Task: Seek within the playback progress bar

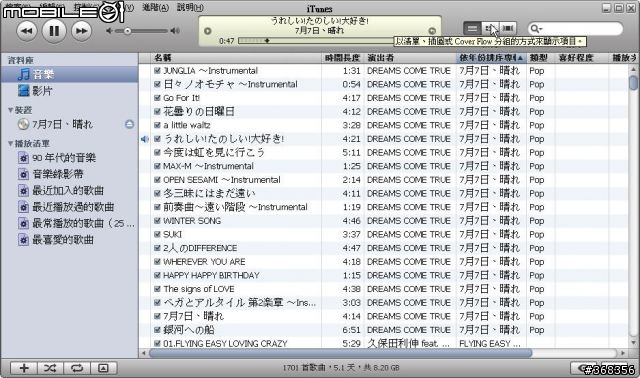Action: (x=316, y=40)
